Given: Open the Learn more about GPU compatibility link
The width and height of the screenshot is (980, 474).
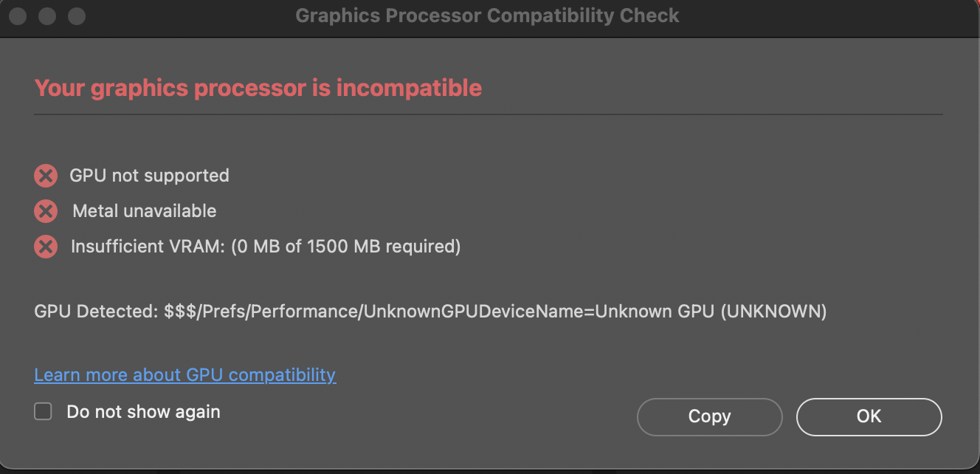Looking at the screenshot, I should tap(184, 375).
